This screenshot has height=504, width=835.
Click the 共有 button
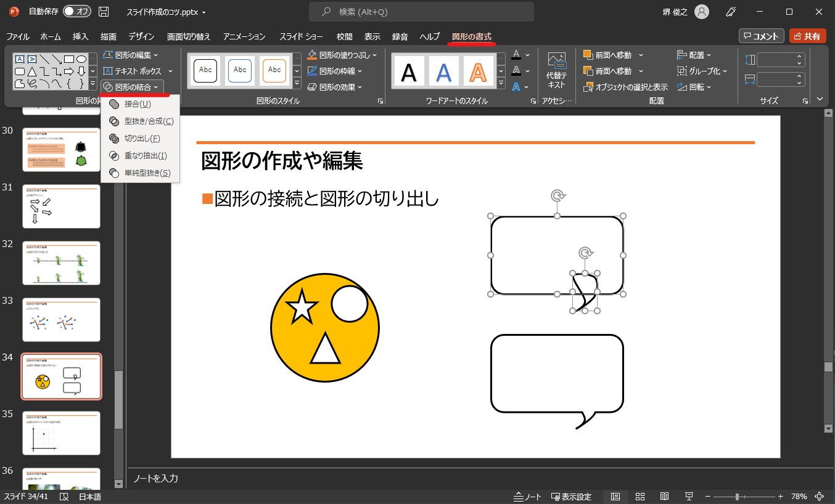pyautogui.click(x=807, y=36)
